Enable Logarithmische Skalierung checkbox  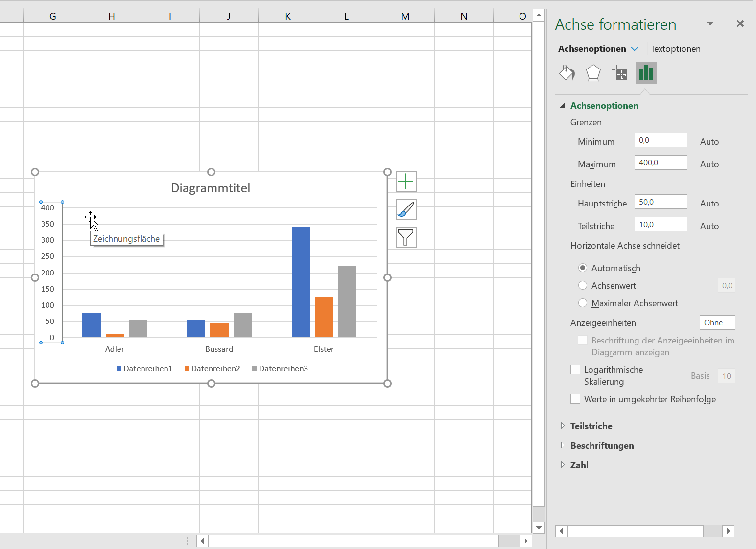click(x=575, y=369)
